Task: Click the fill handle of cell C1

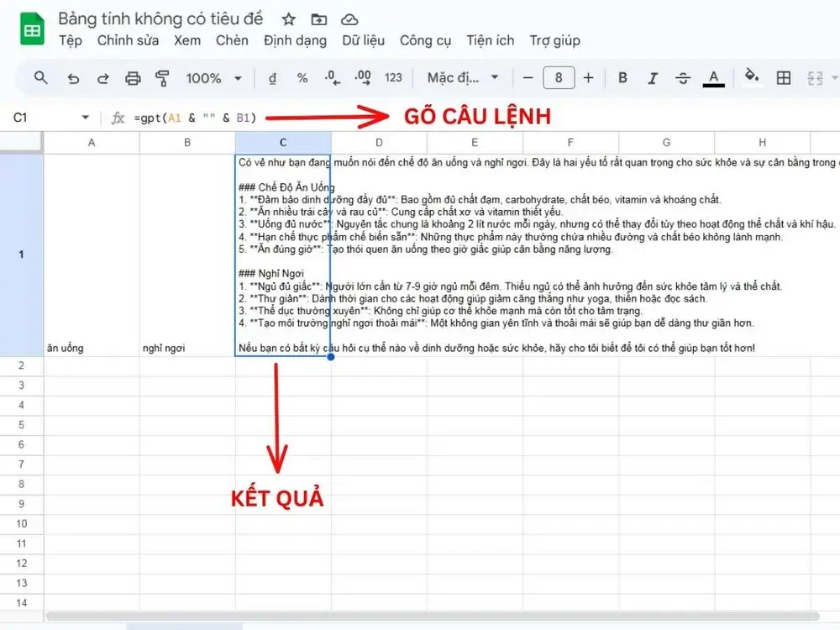Action: pyautogui.click(x=331, y=357)
